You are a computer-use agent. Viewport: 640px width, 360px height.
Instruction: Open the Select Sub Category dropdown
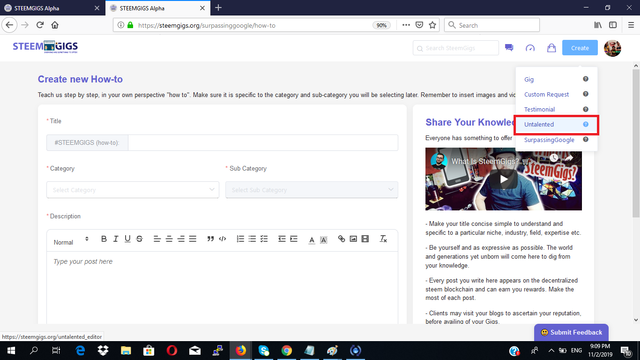[x=311, y=190]
